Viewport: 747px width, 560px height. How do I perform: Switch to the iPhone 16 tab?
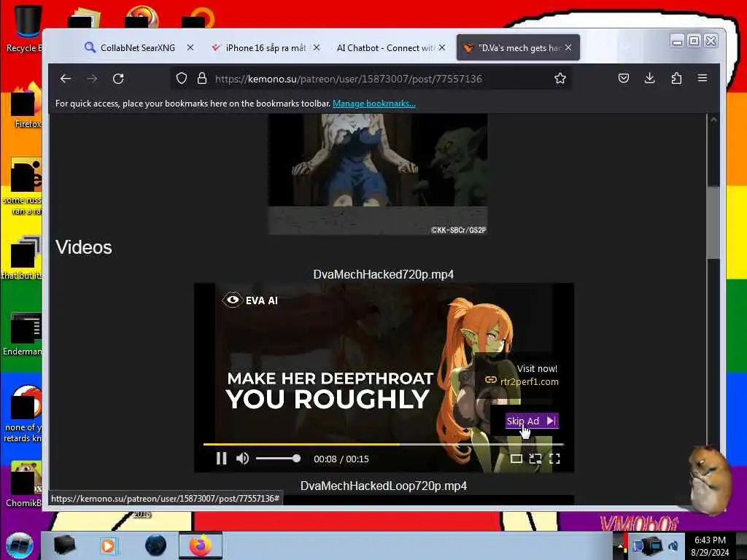click(266, 47)
